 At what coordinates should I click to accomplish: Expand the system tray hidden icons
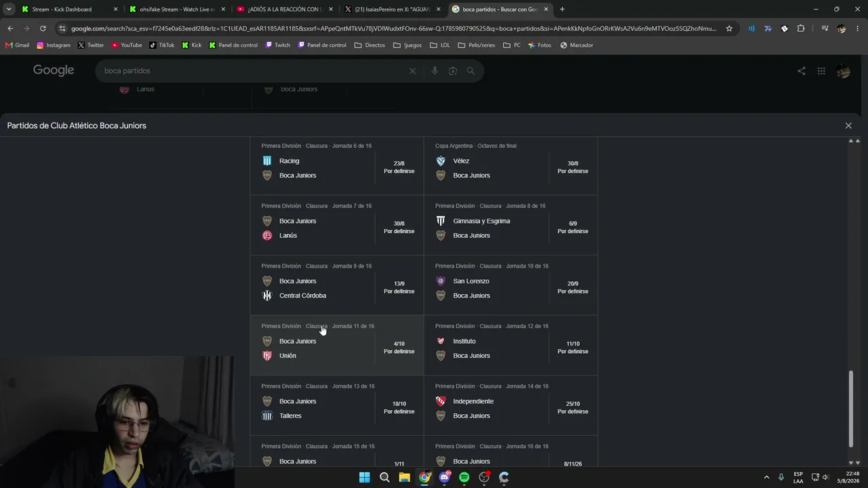[766, 477]
